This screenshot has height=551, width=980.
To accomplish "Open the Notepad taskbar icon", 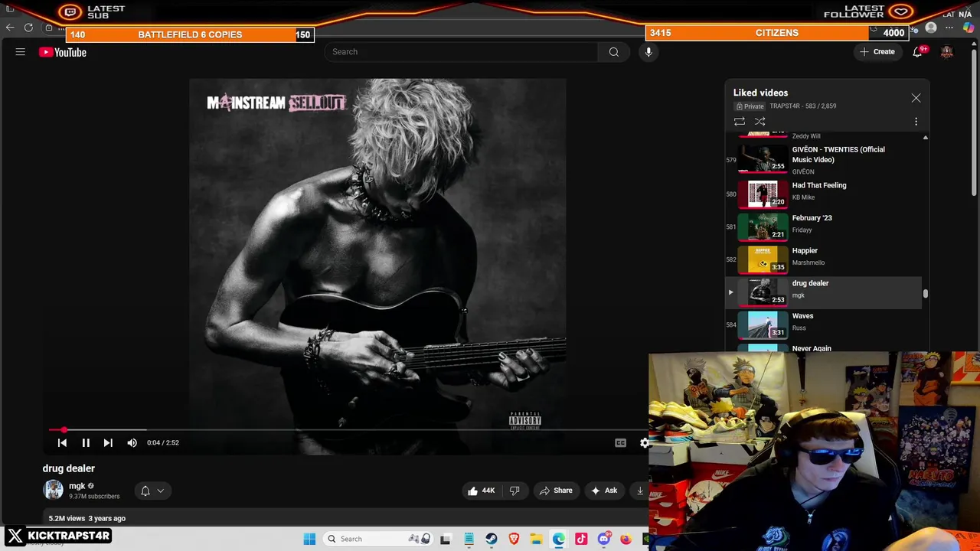I will (x=469, y=539).
